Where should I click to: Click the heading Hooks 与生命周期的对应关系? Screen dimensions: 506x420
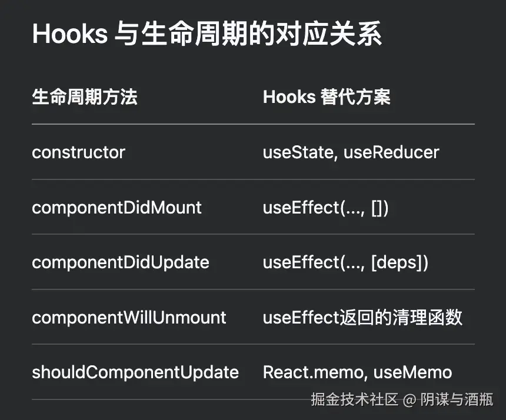point(207,34)
